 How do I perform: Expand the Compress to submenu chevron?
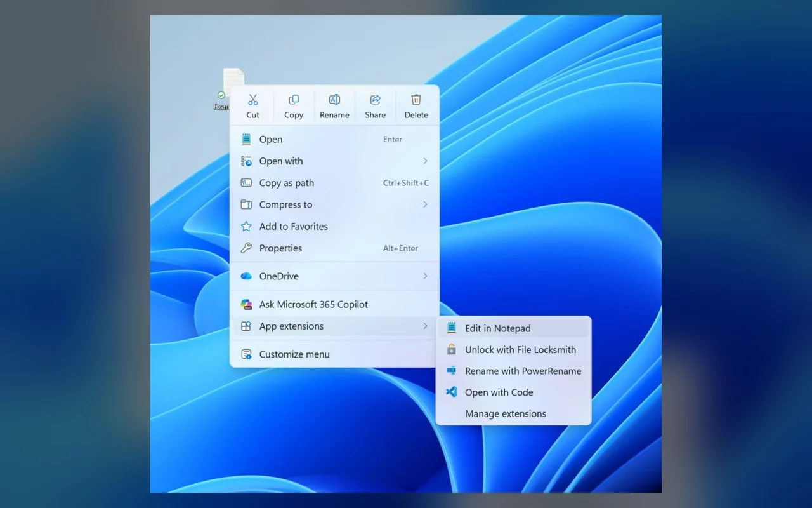425,204
